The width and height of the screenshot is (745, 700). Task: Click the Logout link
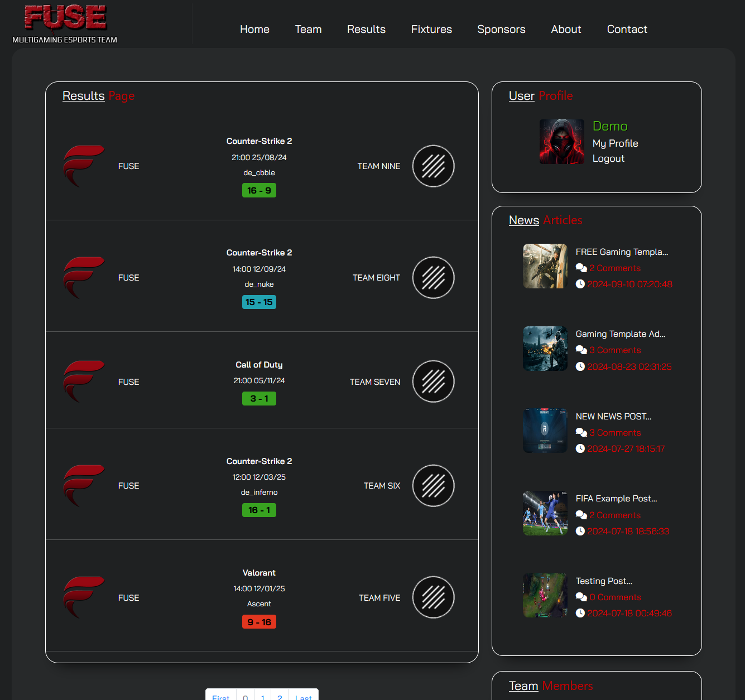[608, 158]
